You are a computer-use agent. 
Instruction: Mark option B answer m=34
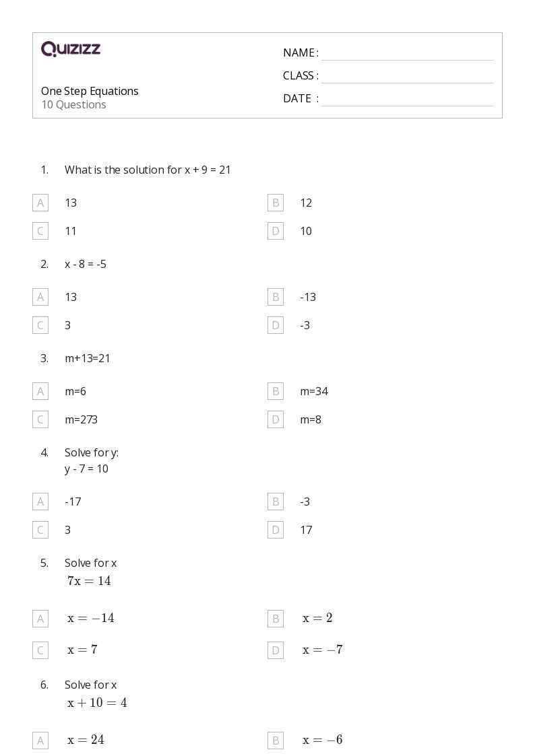tap(276, 391)
